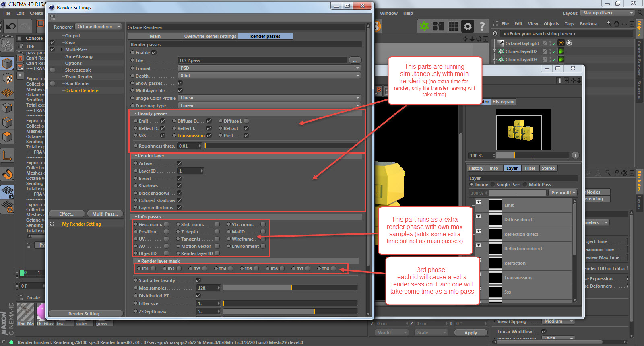Screen dimensions: 644x346
Task: Expand the Cloner.layerID2 tree node
Action: coord(495,51)
